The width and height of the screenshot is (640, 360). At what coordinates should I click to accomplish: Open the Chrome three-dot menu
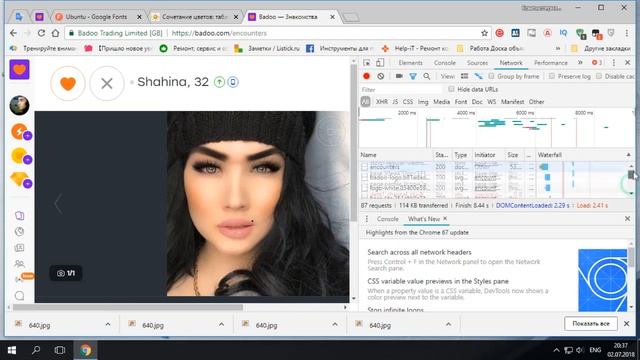(x=627, y=33)
